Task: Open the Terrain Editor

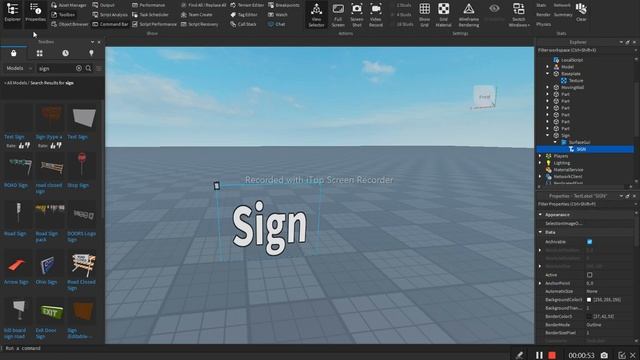Action: coord(247,5)
